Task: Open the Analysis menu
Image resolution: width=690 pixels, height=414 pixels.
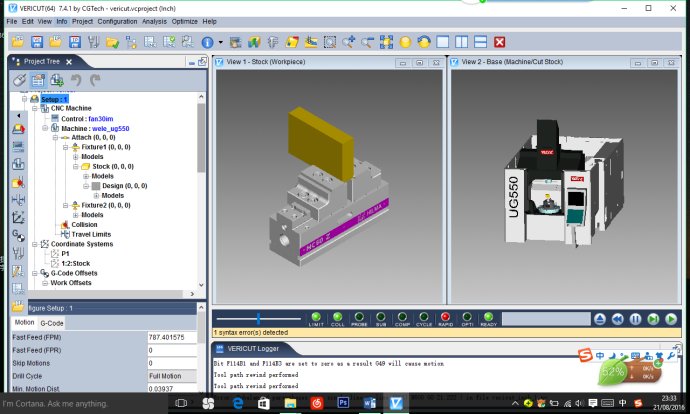Action: point(154,22)
